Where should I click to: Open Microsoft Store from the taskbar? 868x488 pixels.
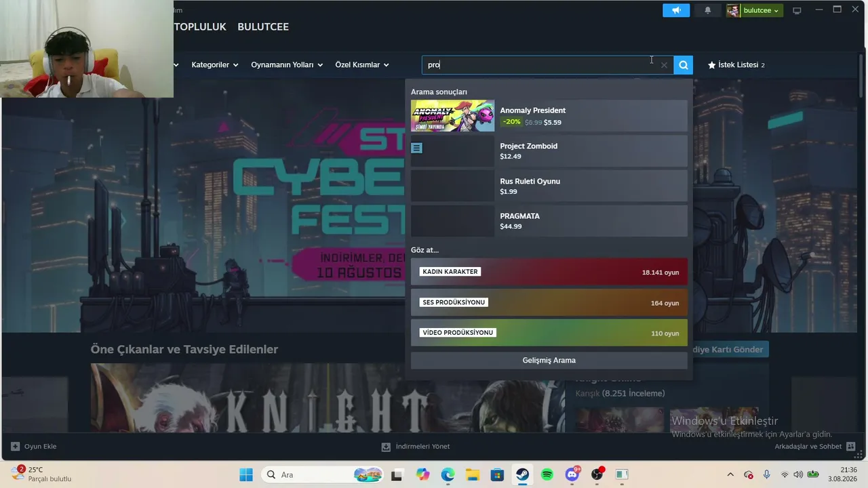click(x=497, y=474)
